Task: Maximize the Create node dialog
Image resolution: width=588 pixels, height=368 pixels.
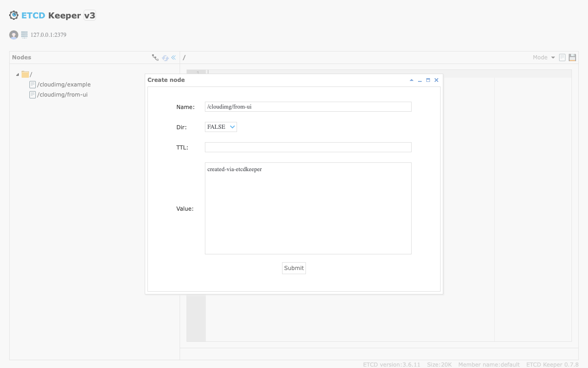Action: pos(428,80)
